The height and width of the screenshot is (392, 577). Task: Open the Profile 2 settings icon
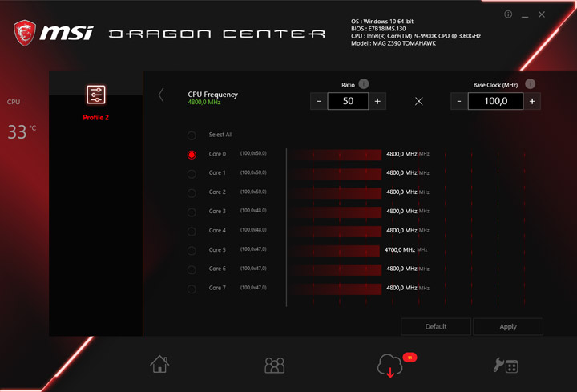click(x=95, y=95)
